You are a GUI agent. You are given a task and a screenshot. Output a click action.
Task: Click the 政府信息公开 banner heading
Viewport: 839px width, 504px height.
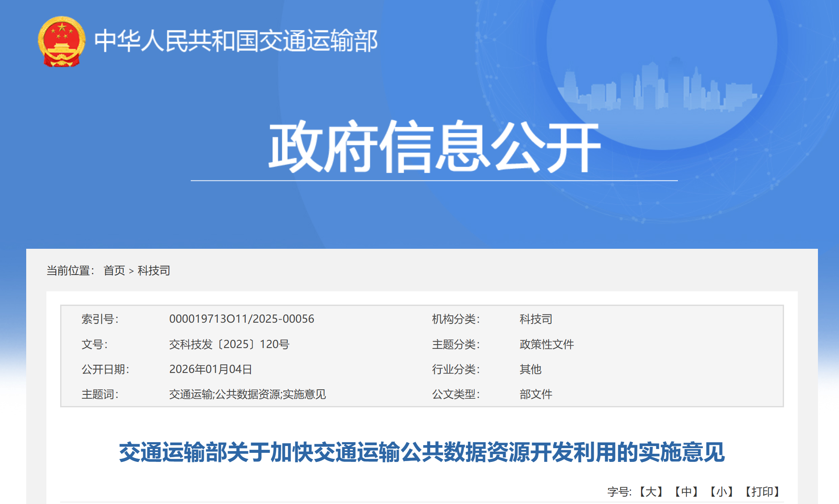[434, 147]
